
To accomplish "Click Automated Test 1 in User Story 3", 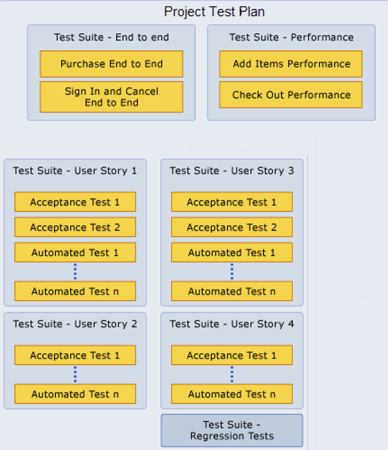I will [232, 252].
